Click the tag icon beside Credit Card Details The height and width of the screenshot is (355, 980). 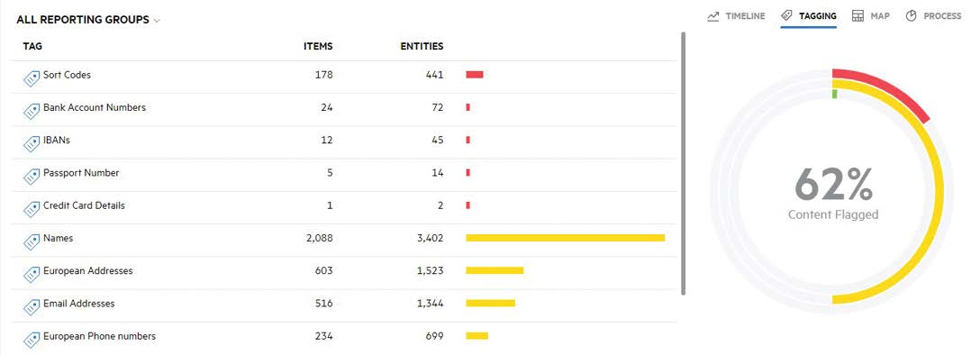pyautogui.click(x=32, y=209)
